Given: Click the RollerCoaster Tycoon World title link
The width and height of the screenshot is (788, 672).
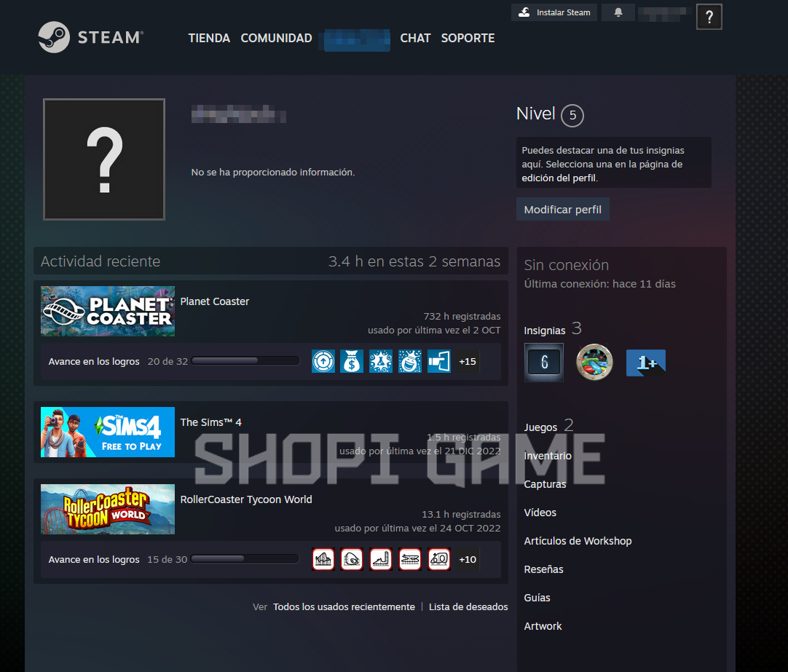Looking at the screenshot, I should pyautogui.click(x=245, y=499).
